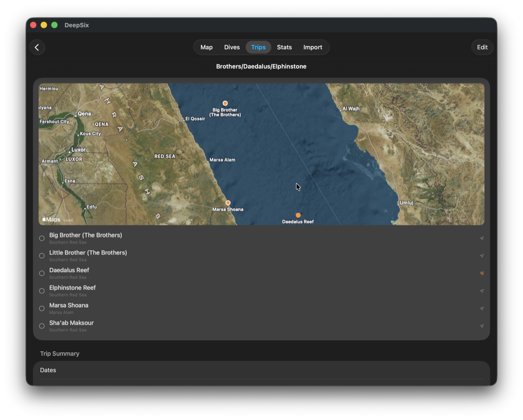Viewport: 523px width, 420px height.
Task: Click the Brothers/Daedalus/Elphinstone title
Action: click(x=261, y=66)
